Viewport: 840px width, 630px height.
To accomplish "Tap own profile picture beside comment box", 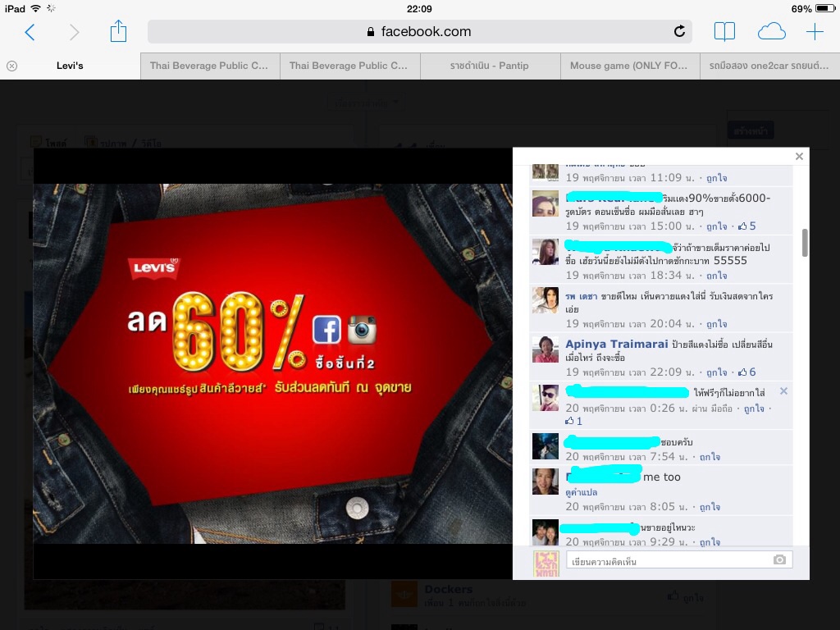I will pyautogui.click(x=546, y=564).
